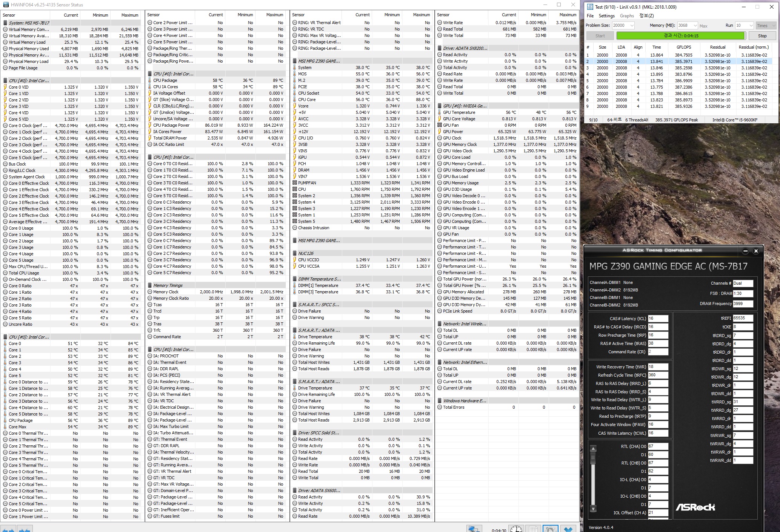Click the expand-columns arrows icon in HWiNFO bottom toolbar
780x532 pixels.
tap(8, 529)
